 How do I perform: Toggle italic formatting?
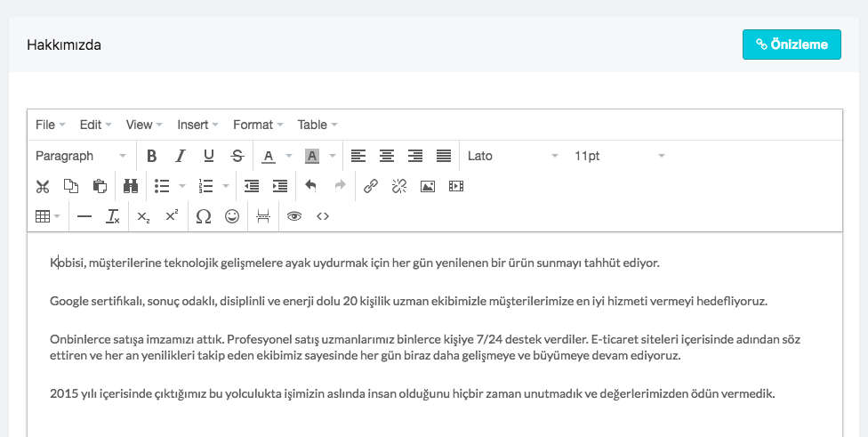pyautogui.click(x=180, y=156)
